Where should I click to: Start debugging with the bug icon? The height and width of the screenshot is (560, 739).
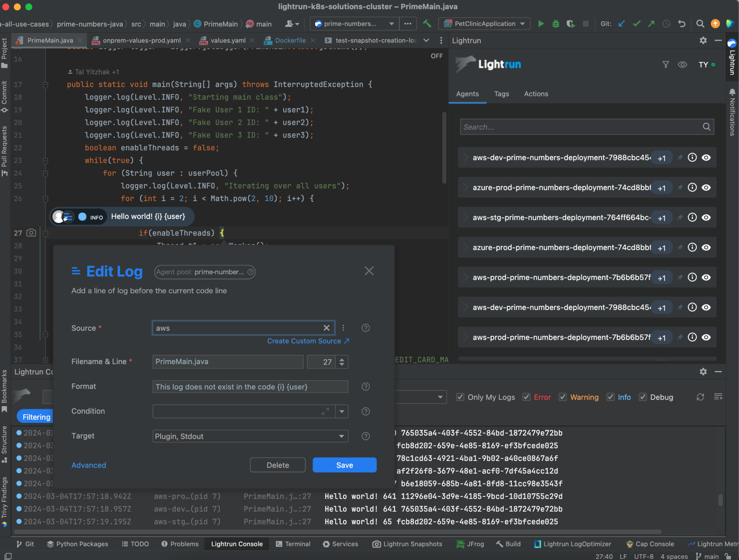(x=555, y=24)
